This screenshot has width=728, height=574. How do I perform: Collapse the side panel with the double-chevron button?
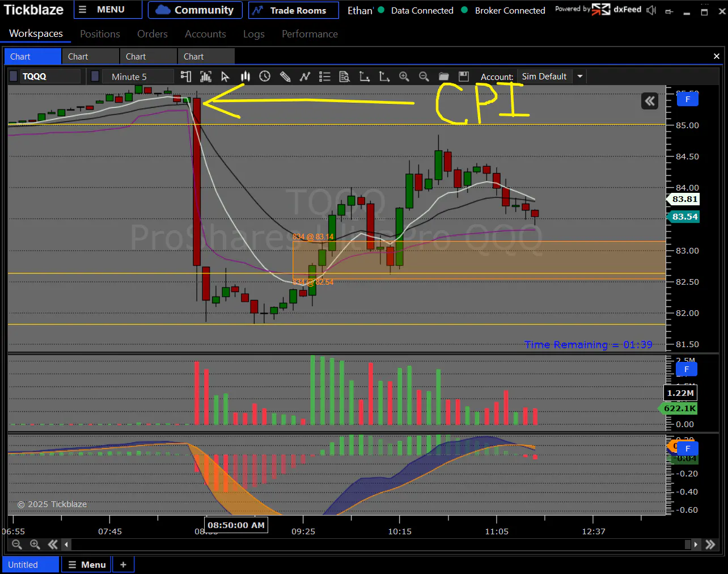pos(650,101)
